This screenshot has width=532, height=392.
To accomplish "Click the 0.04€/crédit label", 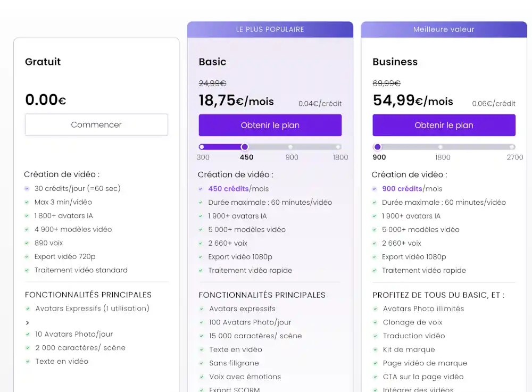I will [320, 103].
